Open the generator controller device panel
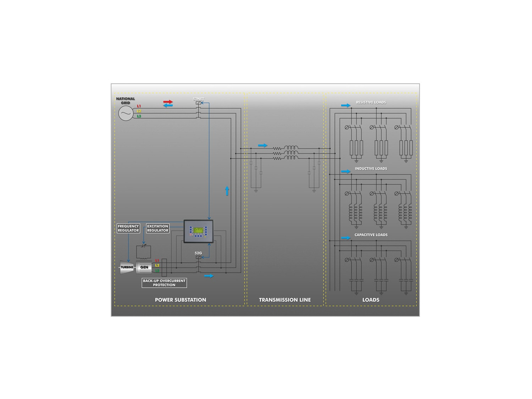 pyautogui.click(x=199, y=231)
